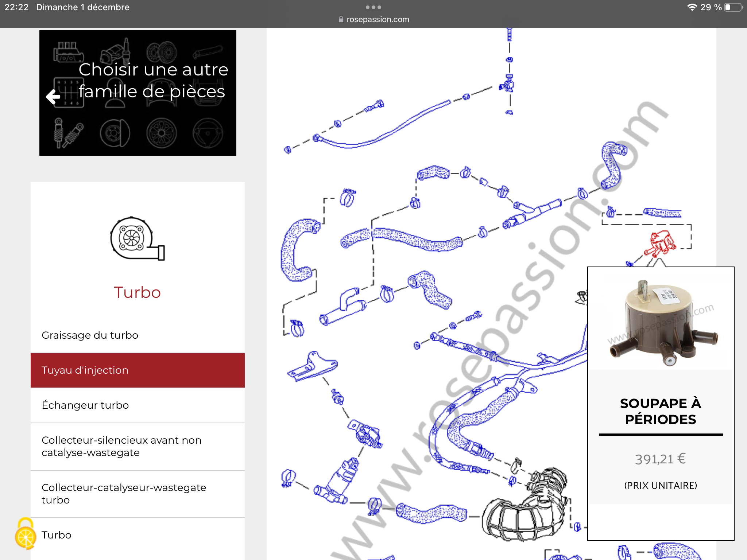Open the Soupape à périodes product title

pos(660,411)
